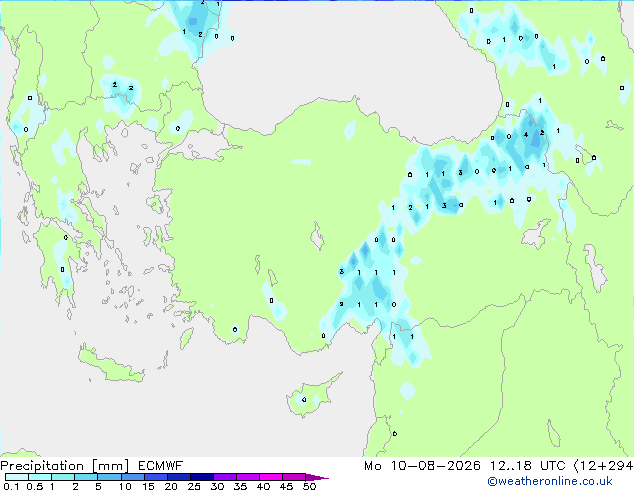The image size is (634, 490).
Task: Click the legend swatch between 30 and 35
Action: (224, 477)
